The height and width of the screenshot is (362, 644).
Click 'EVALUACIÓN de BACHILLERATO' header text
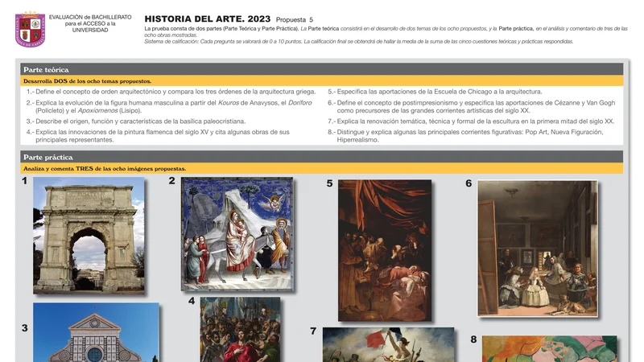point(90,17)
